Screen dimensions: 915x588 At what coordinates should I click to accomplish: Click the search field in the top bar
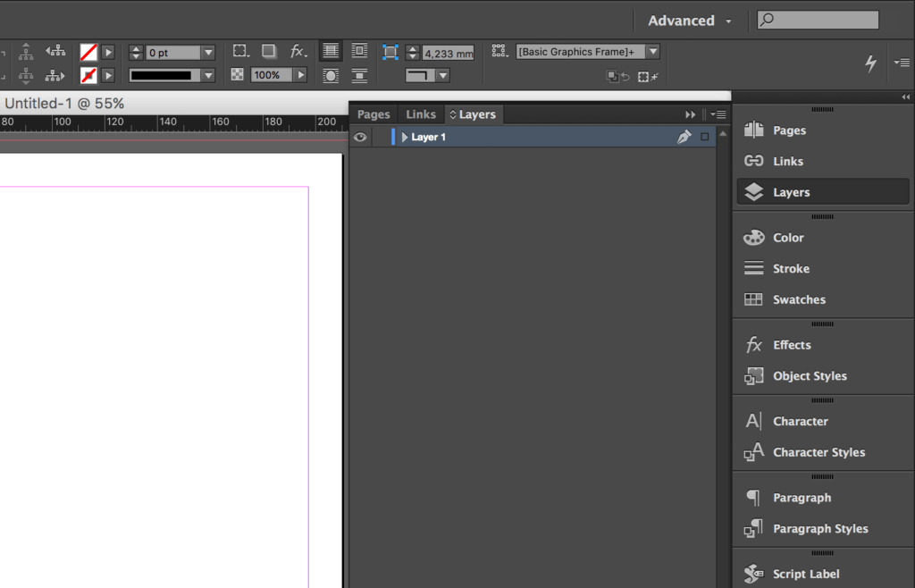click(x=818, y=20)
